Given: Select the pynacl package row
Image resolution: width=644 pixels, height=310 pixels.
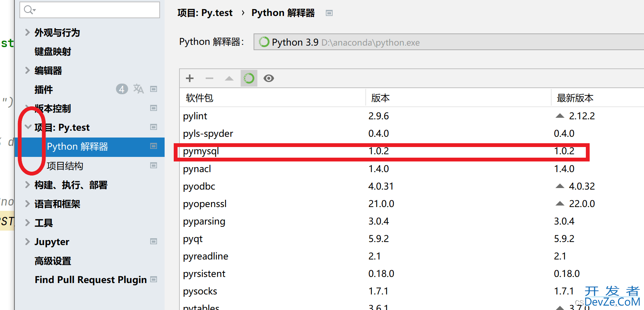Looking at the screenshot, I should click(x=412, y=169).
